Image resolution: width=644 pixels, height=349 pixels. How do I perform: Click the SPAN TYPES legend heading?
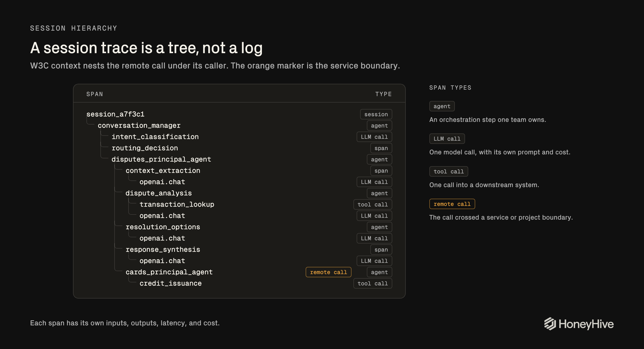click(450, 88)
